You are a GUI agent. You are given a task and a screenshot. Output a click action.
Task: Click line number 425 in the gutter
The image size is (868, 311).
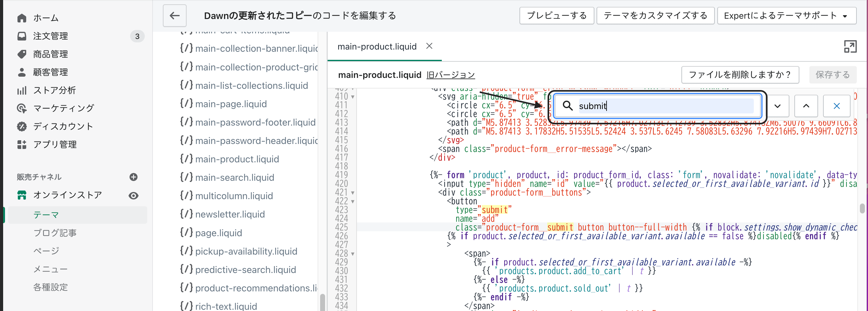click(341, 227)
